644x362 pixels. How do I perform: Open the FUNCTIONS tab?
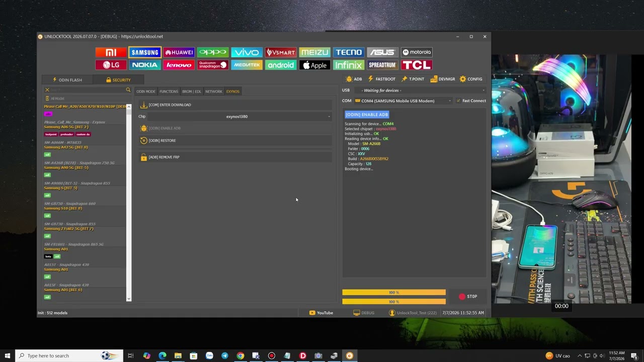[x=169, y=92]
